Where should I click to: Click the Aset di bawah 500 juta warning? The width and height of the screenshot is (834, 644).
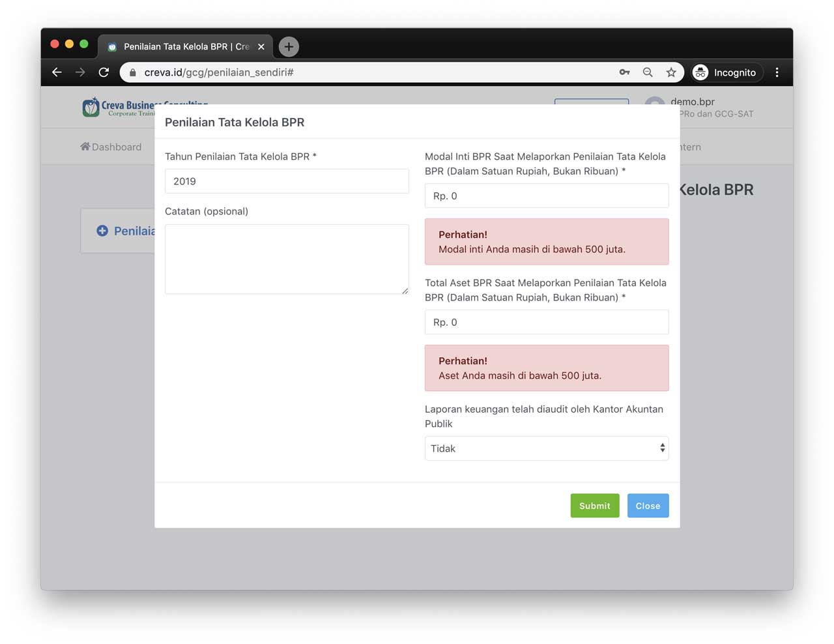click(x=547, y=368)
